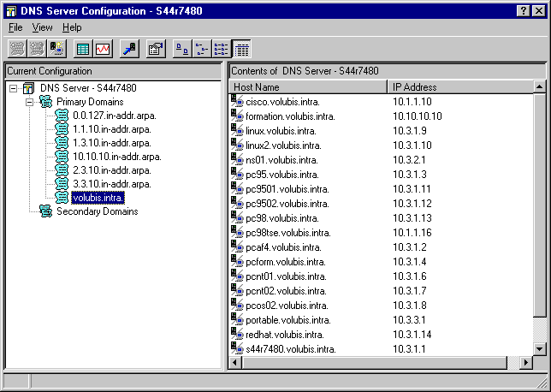551x392 pixels.
Task: Open the View menu
Action: tap(42, 27)
